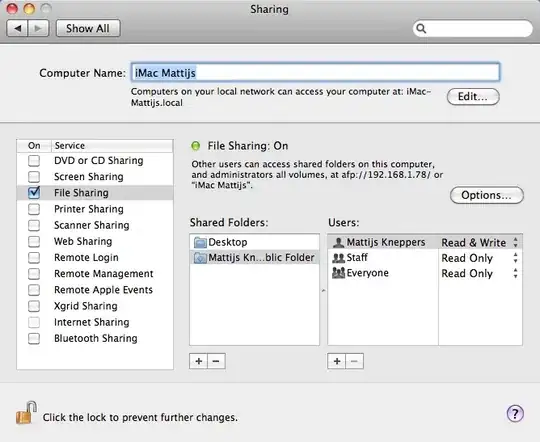Open the Edit… local hostname dialog

coord(473,96)
